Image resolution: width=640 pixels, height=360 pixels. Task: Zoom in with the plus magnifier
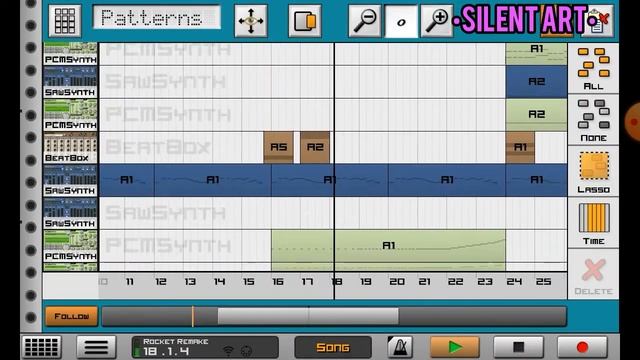437,20
